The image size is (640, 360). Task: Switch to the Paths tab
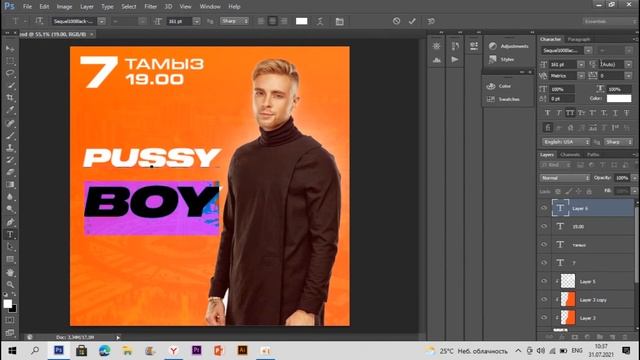[x=593, y=155]
